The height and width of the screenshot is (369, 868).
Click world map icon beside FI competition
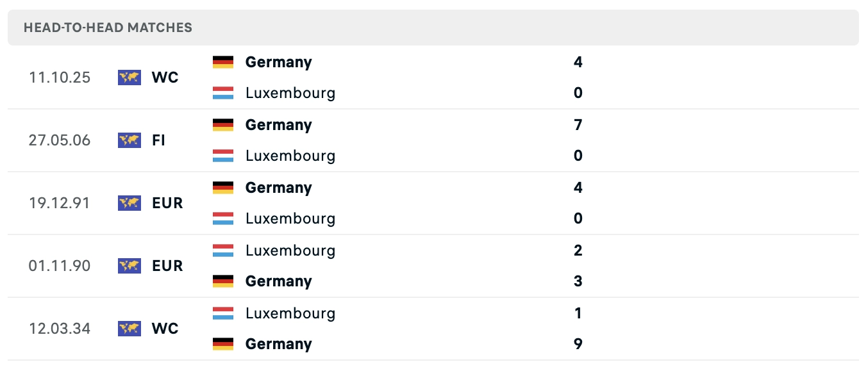pyautogui.click(x=129, y=140)
